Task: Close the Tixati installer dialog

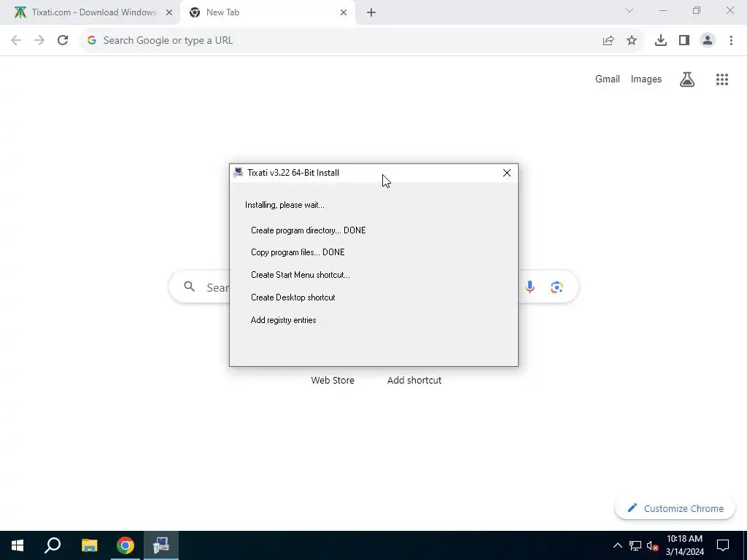Action: 507,173
